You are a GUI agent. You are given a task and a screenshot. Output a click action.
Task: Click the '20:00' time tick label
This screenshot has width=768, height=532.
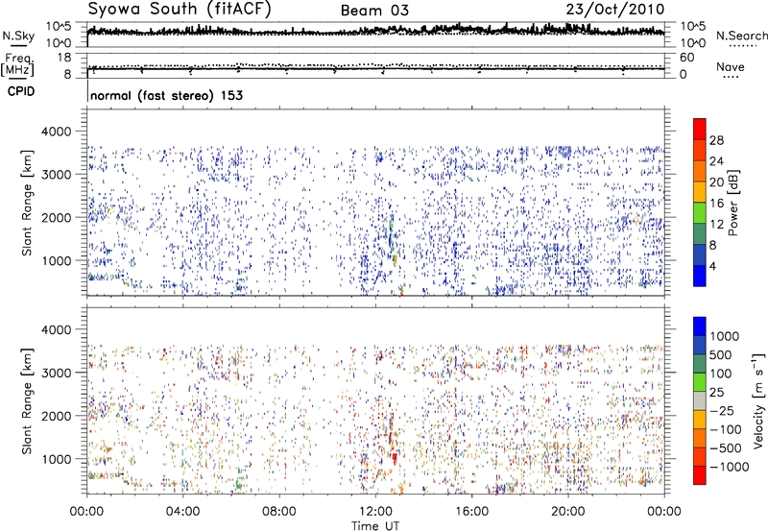568,512
